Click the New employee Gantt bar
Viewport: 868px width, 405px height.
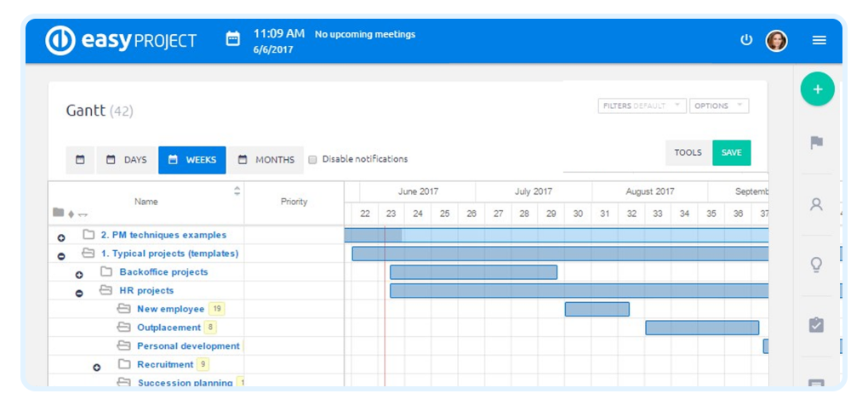597,310
